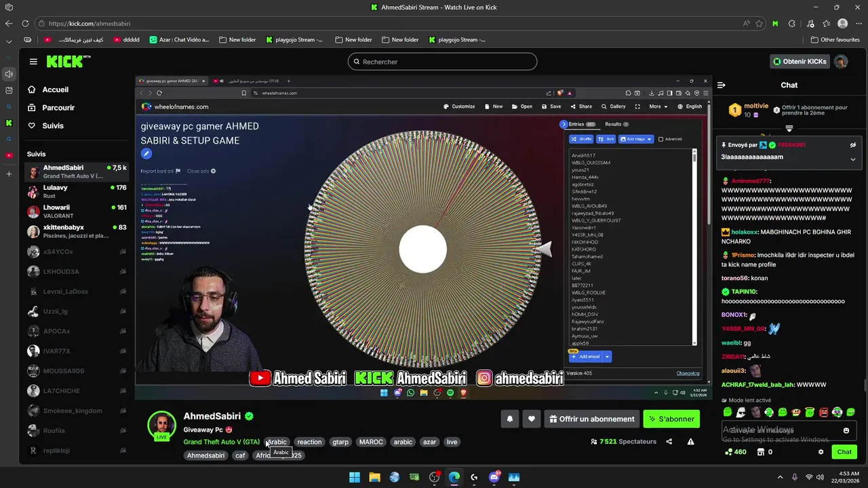Click the browser address bar URL

point(90,23)
